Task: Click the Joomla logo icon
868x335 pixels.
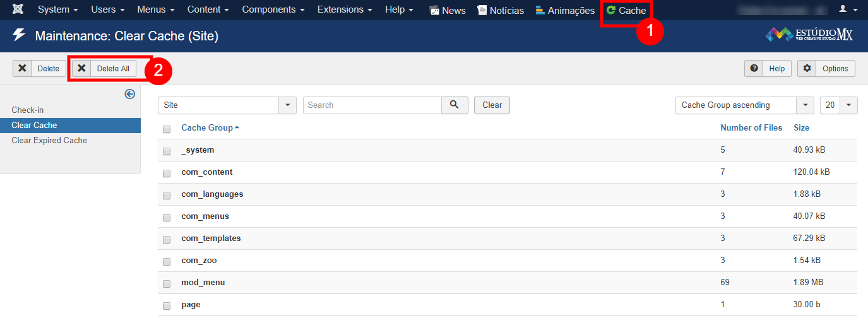Action: (18, 10)
